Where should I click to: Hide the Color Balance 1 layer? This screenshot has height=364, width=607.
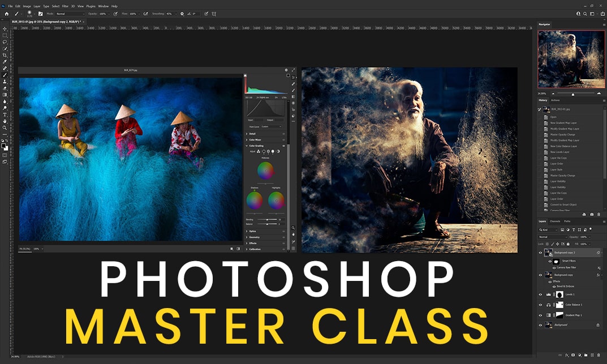[x=540, y=305]
